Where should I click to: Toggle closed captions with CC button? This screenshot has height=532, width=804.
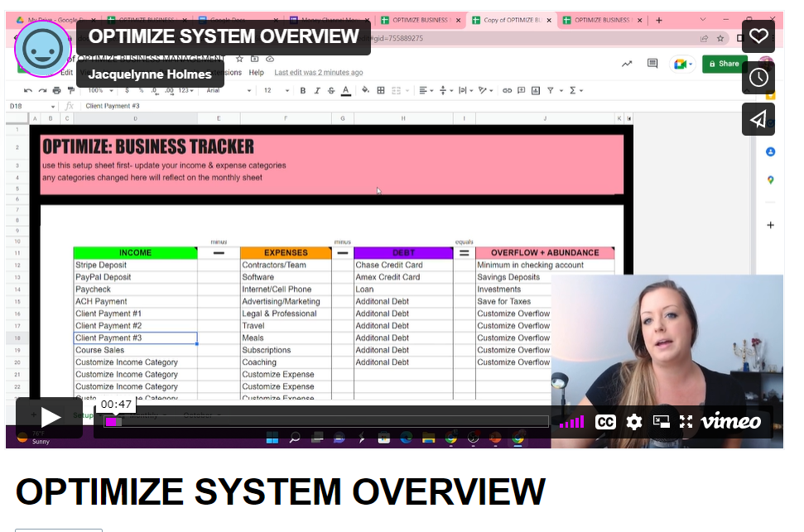(x=606, y=422)
